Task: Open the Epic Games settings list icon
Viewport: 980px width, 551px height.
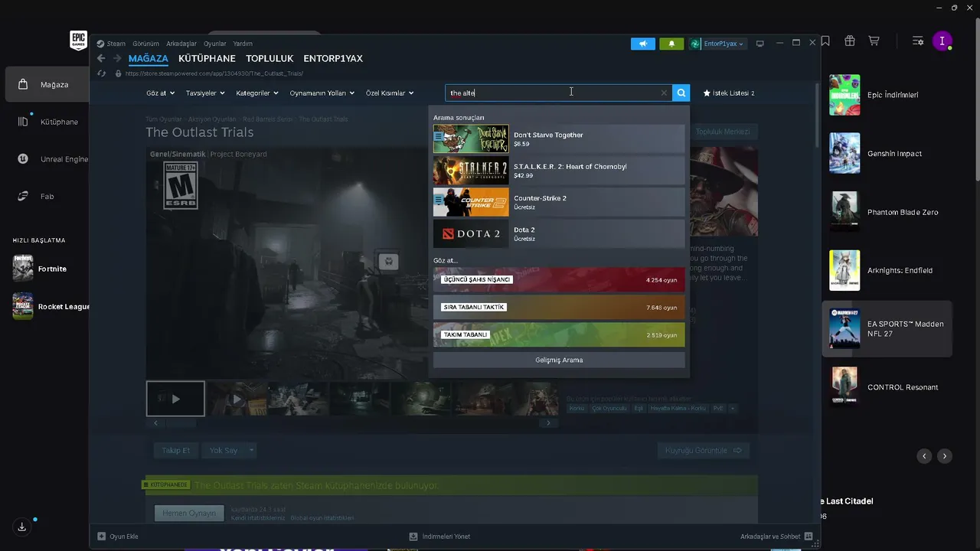Action: 918,41
